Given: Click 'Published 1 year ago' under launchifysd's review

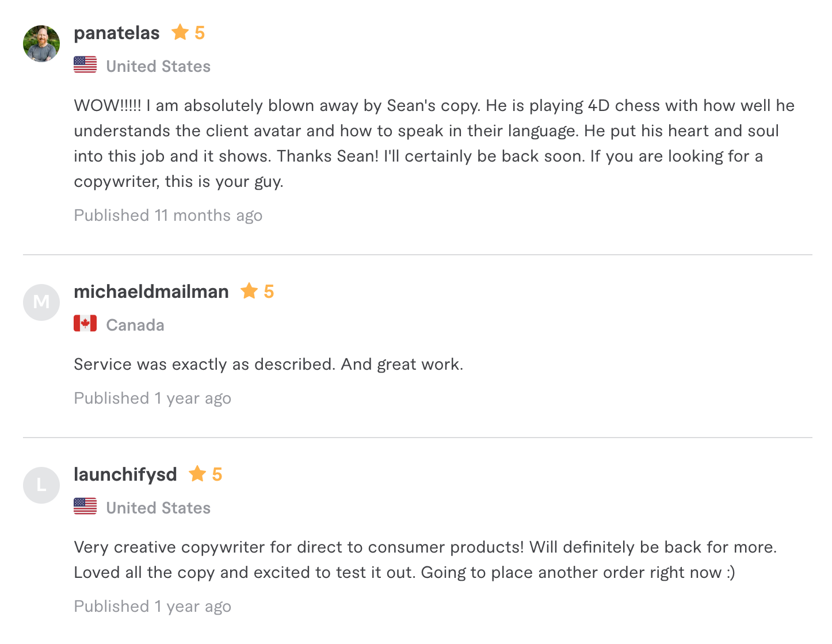Looking at the screenshot, I should 152,607.
